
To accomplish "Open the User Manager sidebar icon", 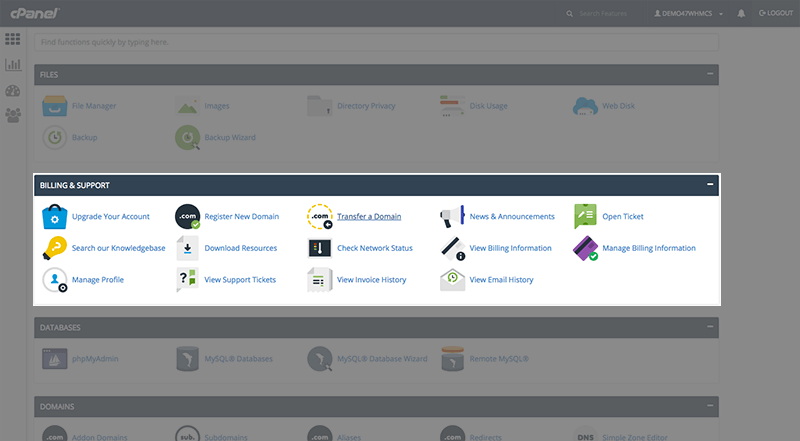I will point(13,115).
